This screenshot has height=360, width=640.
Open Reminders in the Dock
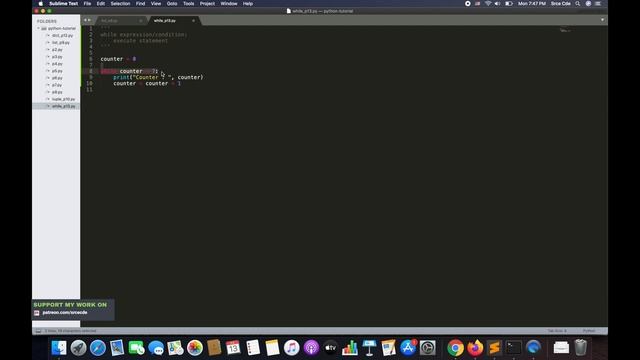pyautogui.click(x=253, y=348)
